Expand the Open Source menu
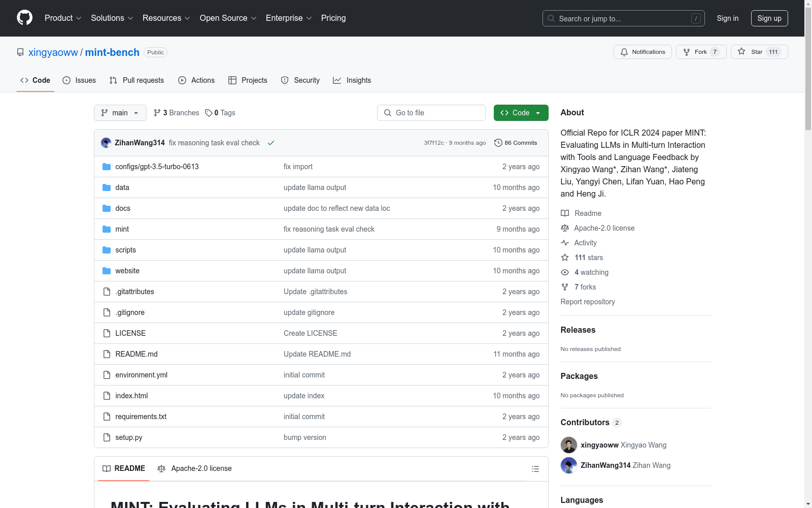This screenshot has height=508, width=812. coord(228,18)
